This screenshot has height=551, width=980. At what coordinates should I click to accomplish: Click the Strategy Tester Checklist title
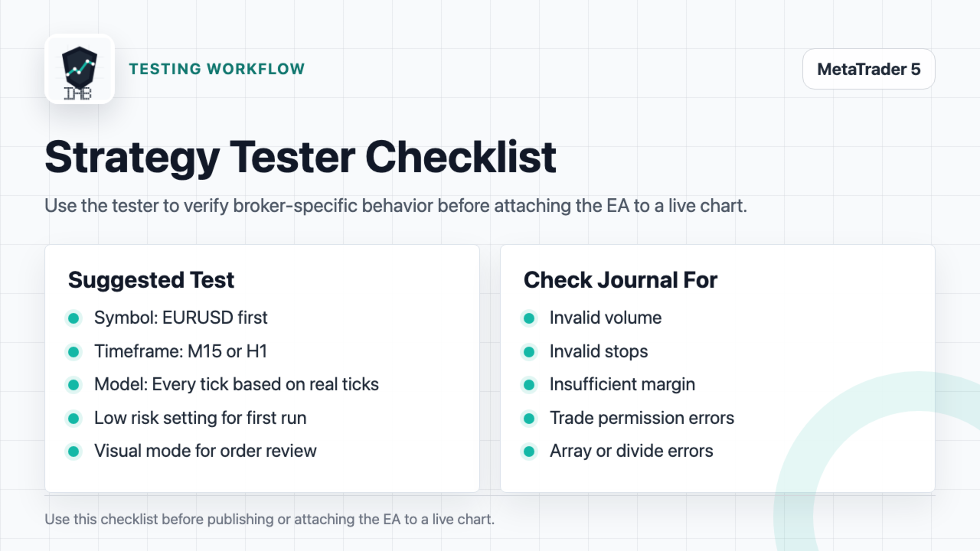(x=300, y=157)
